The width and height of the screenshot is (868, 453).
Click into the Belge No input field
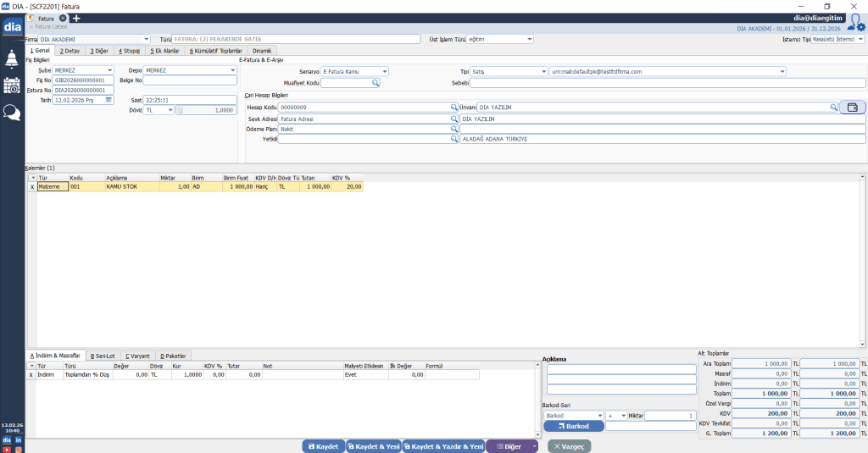coord(189,80)
